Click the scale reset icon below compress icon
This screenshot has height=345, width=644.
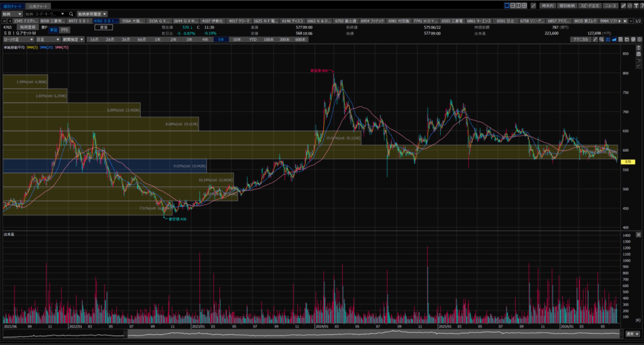pyautogui.click(x=639, y=54)
